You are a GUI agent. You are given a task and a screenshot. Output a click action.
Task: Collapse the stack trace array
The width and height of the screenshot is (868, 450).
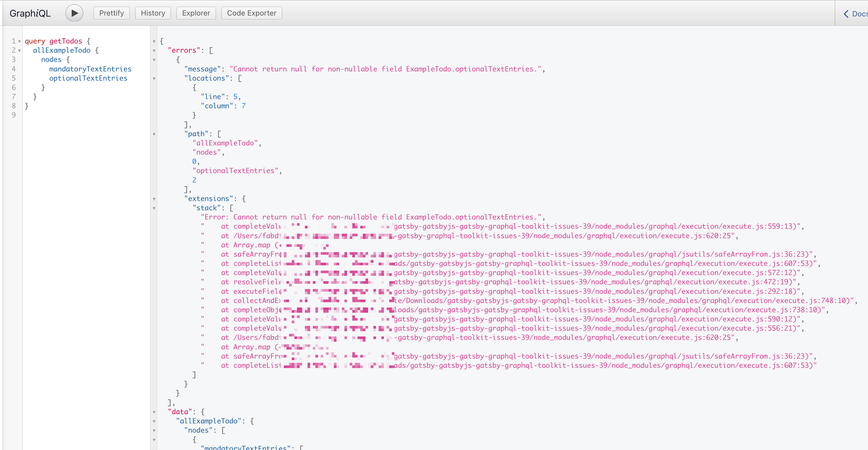tap(154, 208)
